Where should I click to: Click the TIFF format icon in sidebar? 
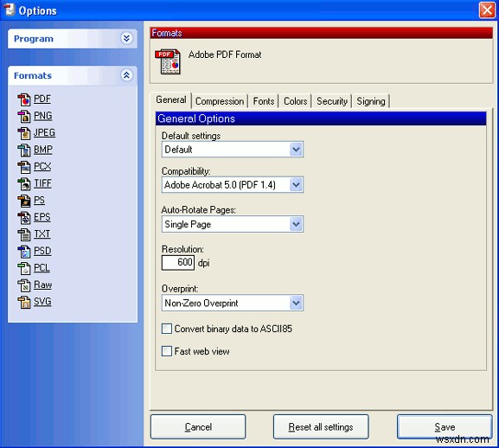click(x=24, y=184)
